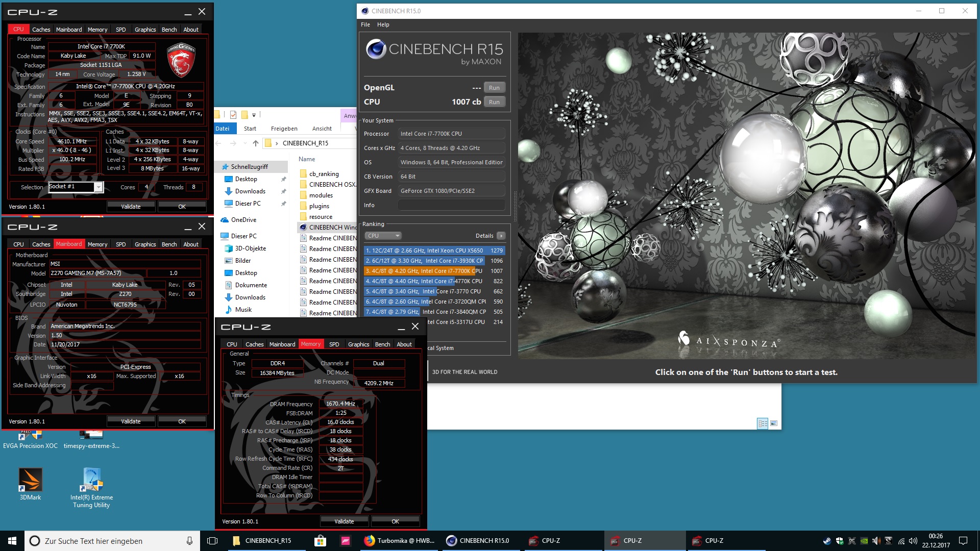The height and width of the screenshot is (551, 980).
Task: Expand the address bar chevron before CINEBENCH_R15
Action: pyautogui.click(x=277, y=143)
